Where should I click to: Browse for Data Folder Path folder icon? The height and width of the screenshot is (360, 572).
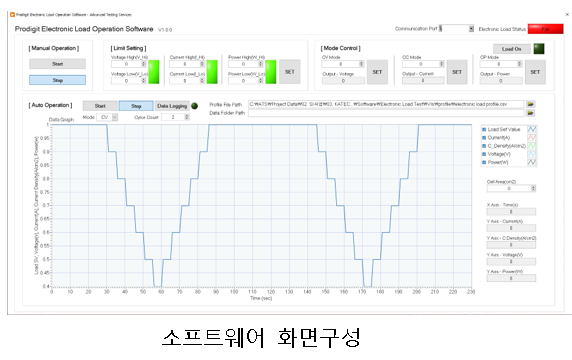pyautogui.click(x=530, y=113)
